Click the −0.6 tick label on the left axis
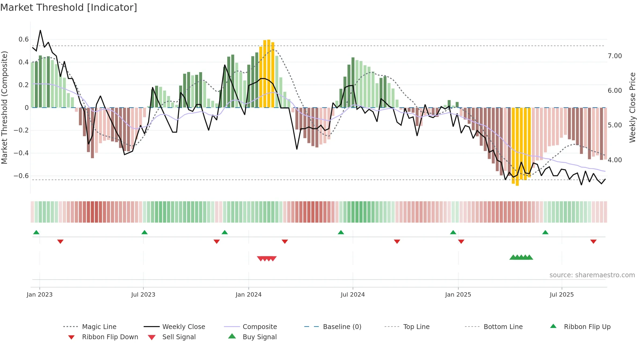This screenshot has height=362, width=644. pos(21,176)
